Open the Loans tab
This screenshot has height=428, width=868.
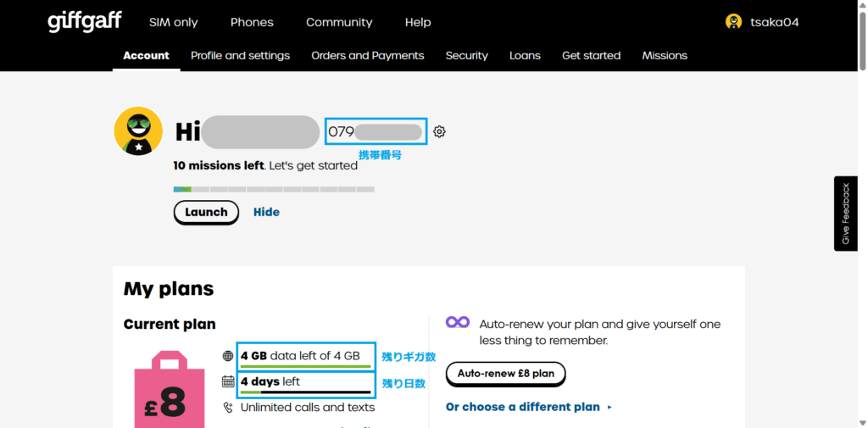525,55
